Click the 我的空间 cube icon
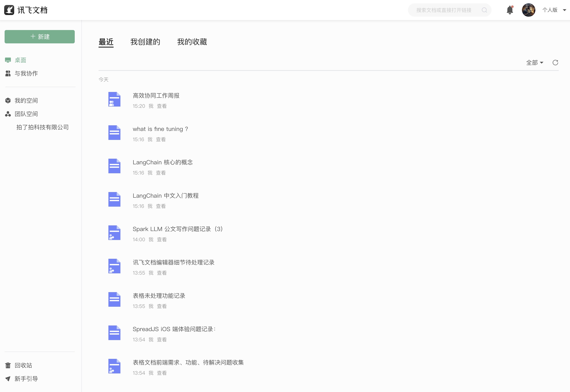The width and height of the screenshot is (570, 392). [x=8, y=101]
